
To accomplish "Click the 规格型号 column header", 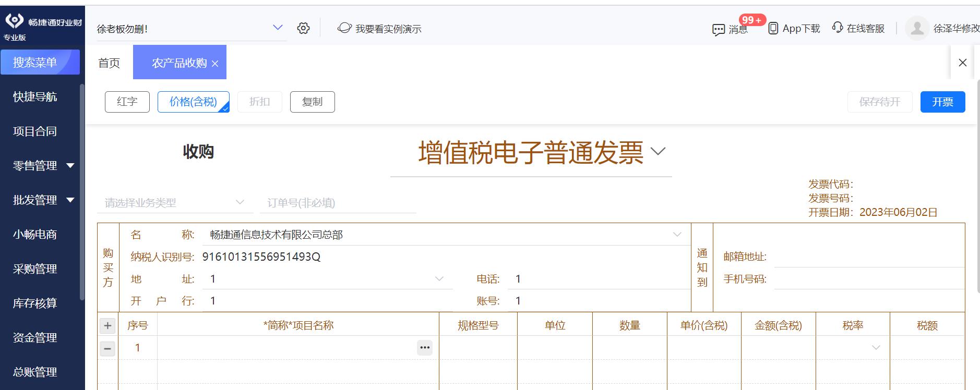I will pyautogui.click(x=479, y=325).
